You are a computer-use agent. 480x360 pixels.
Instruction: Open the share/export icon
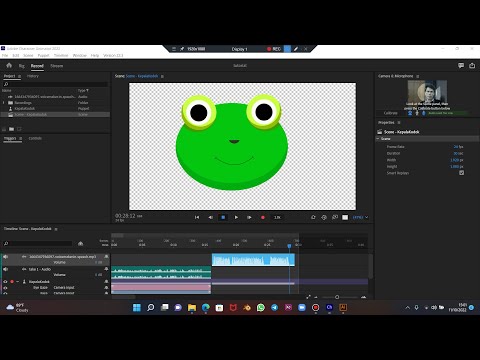472,66
